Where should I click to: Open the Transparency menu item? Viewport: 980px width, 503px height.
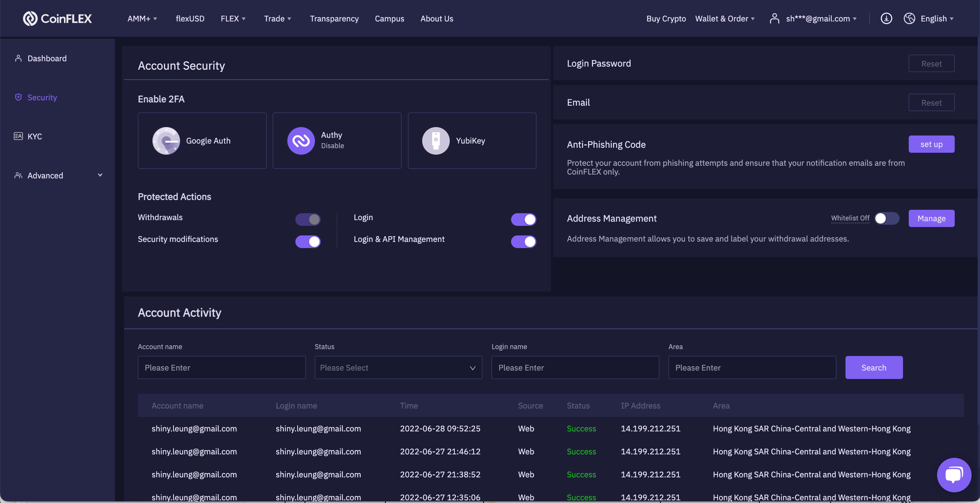pos(334,18)
